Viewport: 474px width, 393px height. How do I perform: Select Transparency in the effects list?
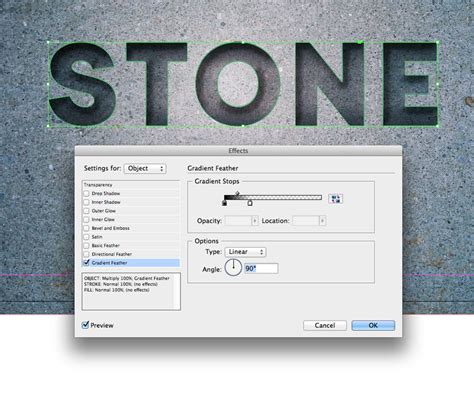[x=131, y=185]
